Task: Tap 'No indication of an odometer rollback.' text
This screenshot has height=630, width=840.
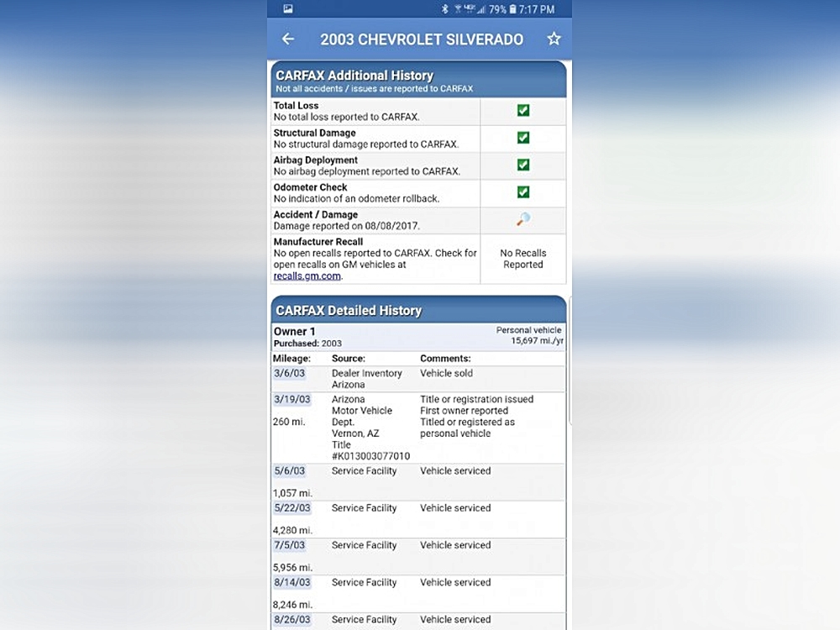Action: [357, 199]
